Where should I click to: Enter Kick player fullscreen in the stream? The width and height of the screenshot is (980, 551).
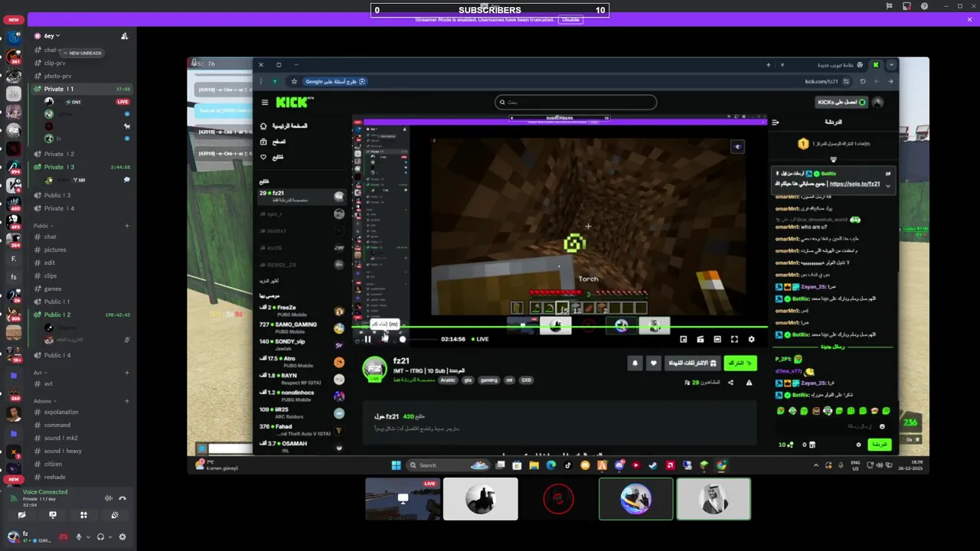pyautogui.click(x=734, y=339)
